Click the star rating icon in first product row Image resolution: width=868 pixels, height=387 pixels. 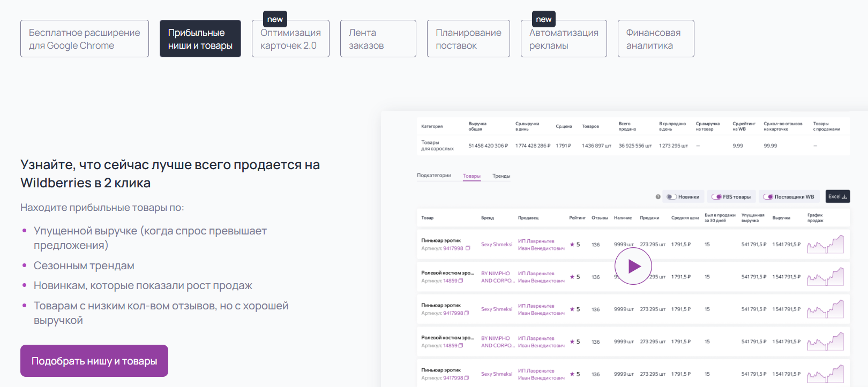tap(572, 245)
